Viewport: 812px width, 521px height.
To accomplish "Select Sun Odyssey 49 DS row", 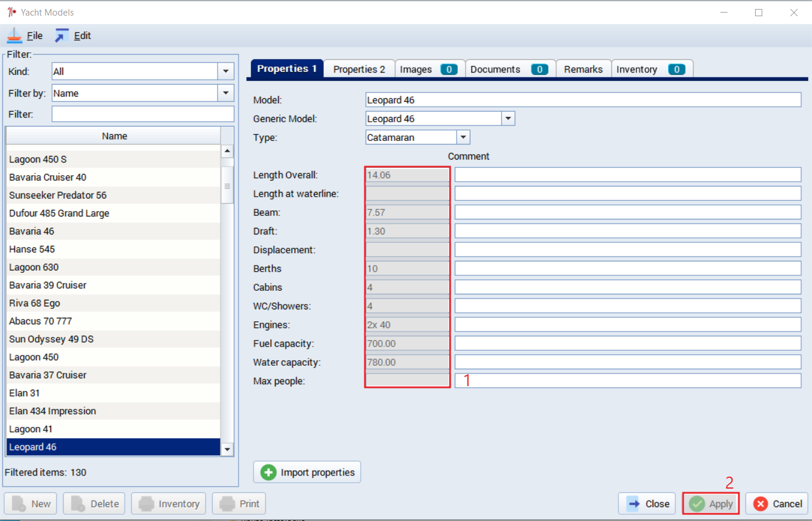I will [113, 339].
